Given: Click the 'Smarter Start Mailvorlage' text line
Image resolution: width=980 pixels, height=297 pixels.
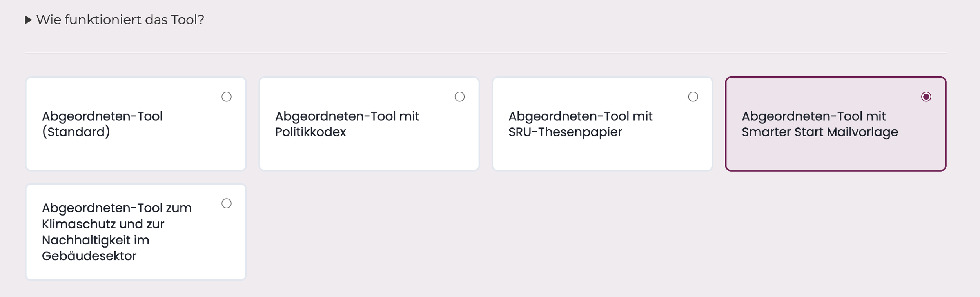Looking at the screenshot, I should pyautogui.click(x=820, y=132).
